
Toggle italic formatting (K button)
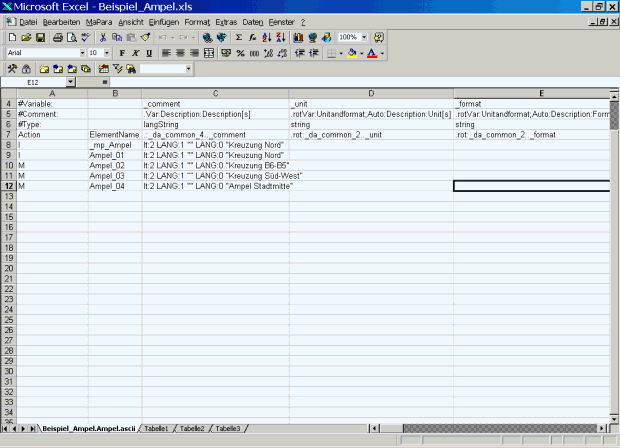(136, 53)
